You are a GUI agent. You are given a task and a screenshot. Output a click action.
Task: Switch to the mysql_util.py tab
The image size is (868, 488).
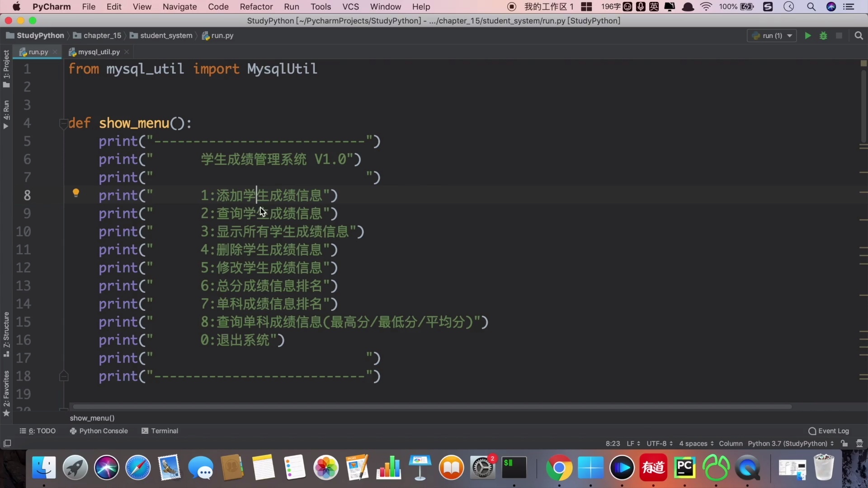(99, 52)
